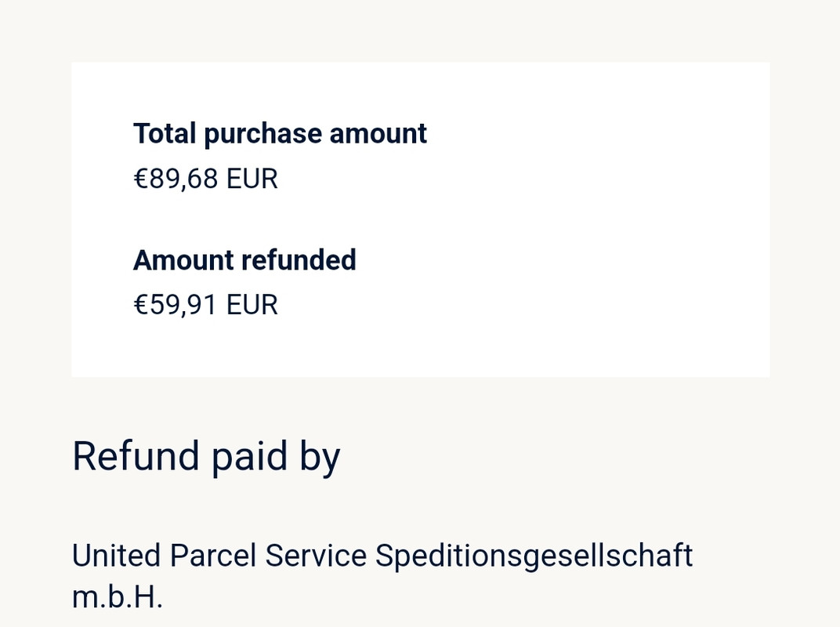Viewport: 840px width, 627px height.
Task: Click the word United in payer name
Action: [x=116, y=556]
